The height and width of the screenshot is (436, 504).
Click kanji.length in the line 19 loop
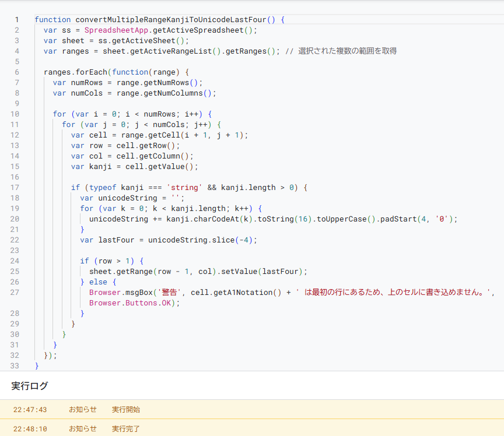click(198, 209)
